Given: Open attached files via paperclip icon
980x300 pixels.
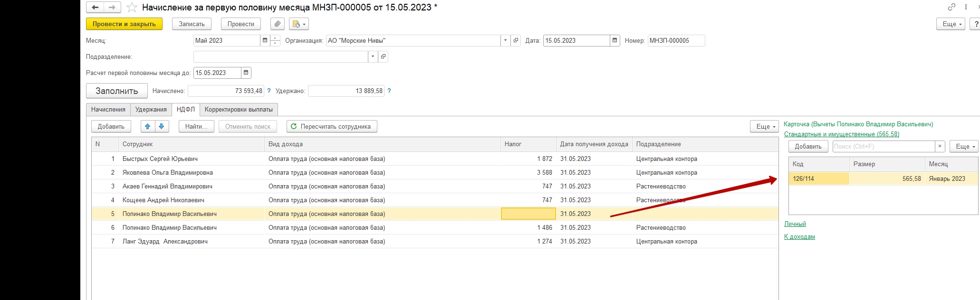Looking at the screenshot, I should pyautogui.click(x=277, y=24).
